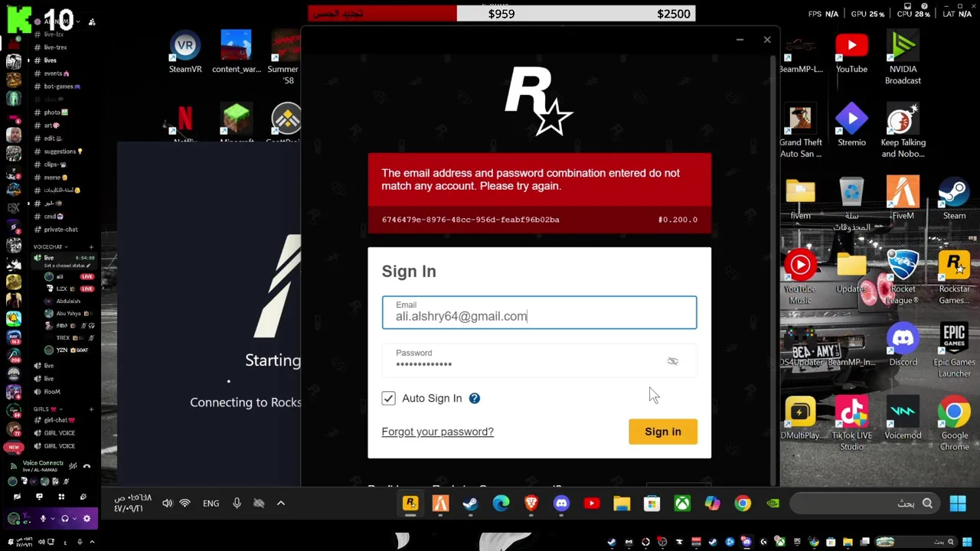Click the Email input field
Image resolution: width=980 pixels, height=551 pixels.
tap(539, 312)
